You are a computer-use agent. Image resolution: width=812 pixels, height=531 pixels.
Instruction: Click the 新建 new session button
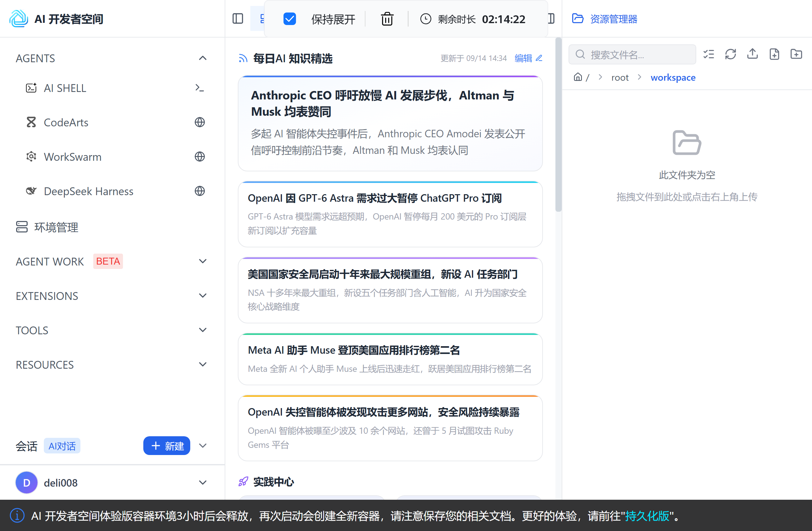tap(166, 446)
